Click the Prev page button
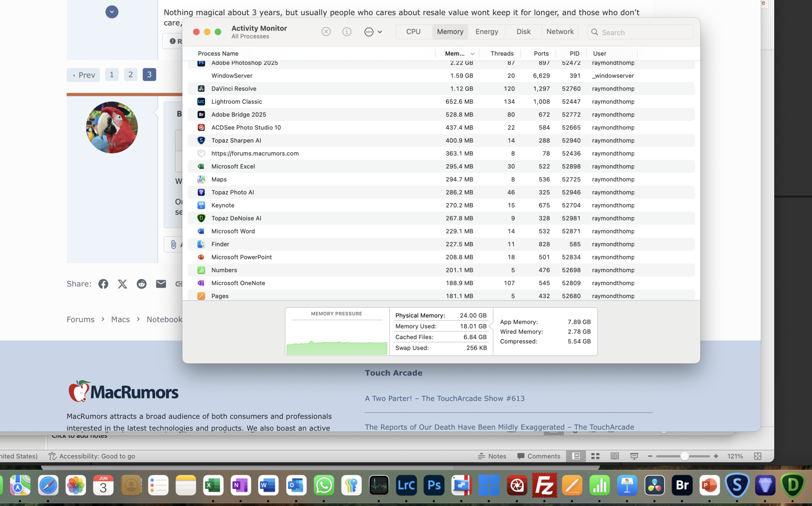This screenshot has height=506, width=812. coord(83,75)
